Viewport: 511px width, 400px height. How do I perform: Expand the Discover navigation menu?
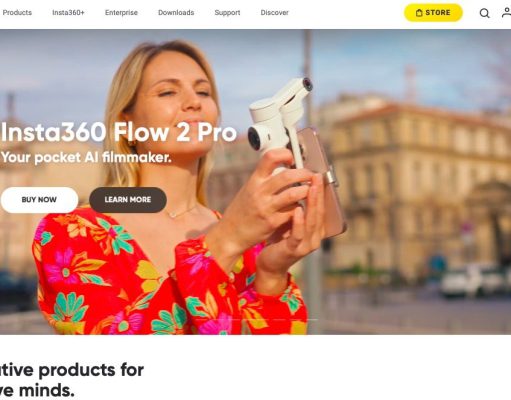pos(274,13)
